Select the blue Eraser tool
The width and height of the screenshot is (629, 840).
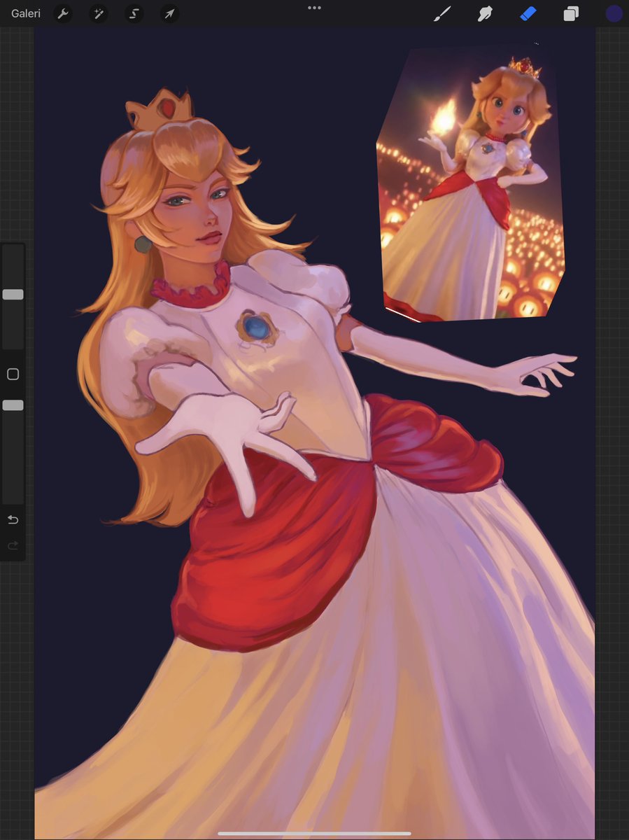pos(528,13)
